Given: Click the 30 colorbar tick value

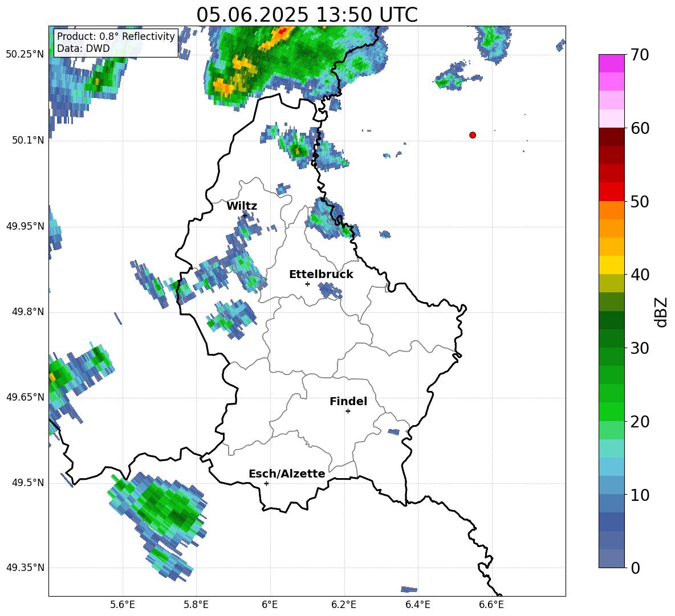Looking at the screenshot, I should [640, 348].
